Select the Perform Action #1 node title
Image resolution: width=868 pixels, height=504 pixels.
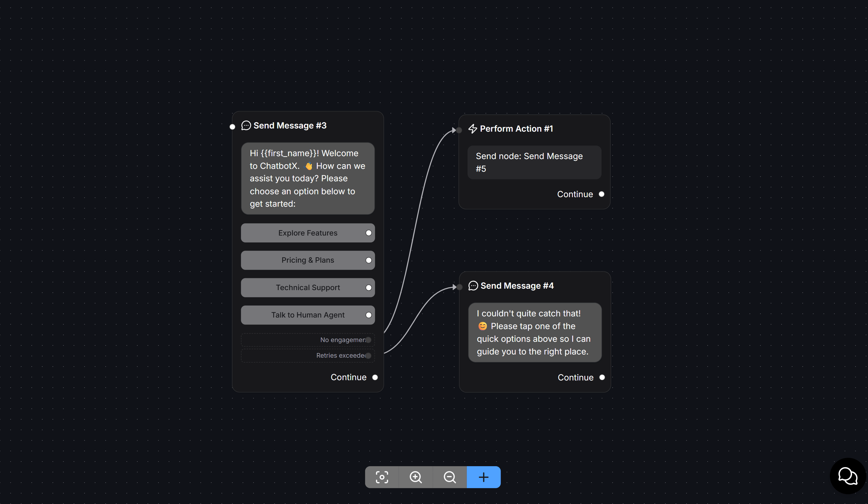(x=516, y=129)
